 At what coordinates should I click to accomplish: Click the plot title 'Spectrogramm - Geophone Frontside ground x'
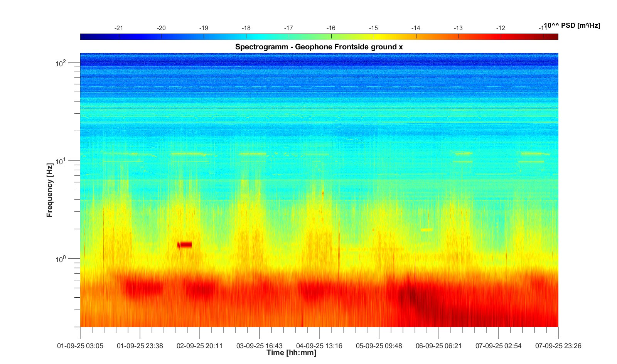319,47
